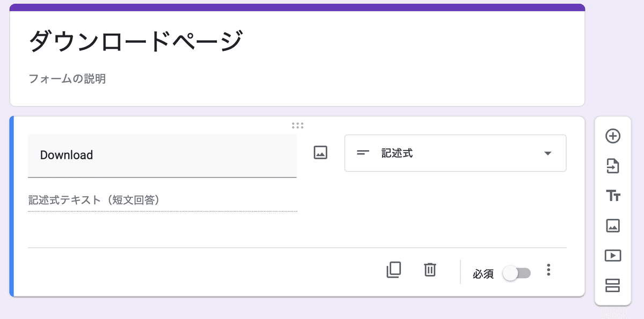Click the add question plus icon
Viewport: 644px width, 319px height.
(613, 136)
